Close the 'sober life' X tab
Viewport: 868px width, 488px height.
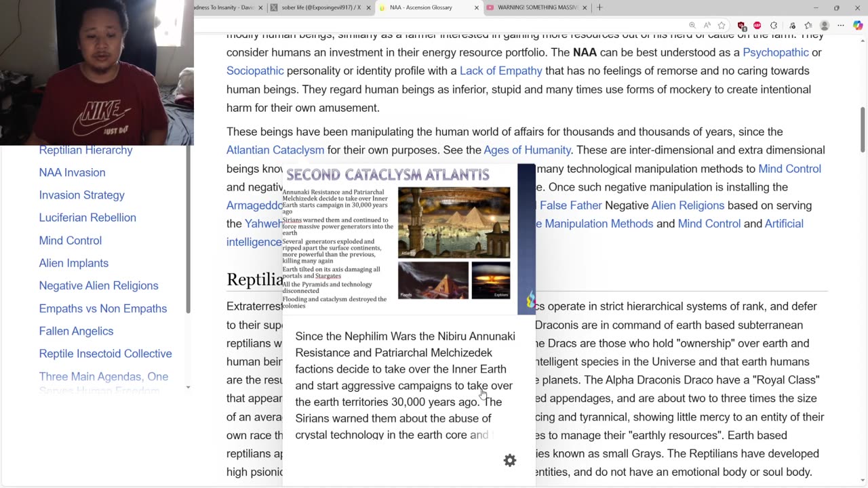[x=369, y=7]
